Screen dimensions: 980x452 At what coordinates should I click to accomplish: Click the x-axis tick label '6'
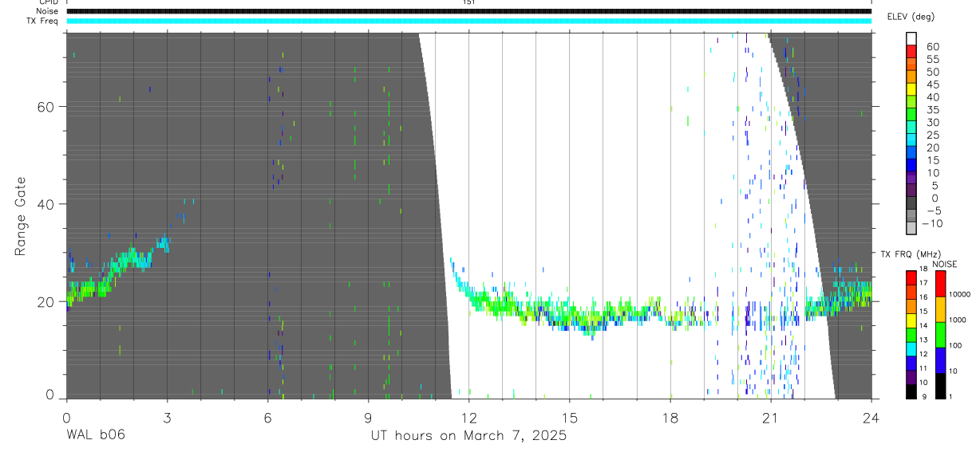pos(267,418)
